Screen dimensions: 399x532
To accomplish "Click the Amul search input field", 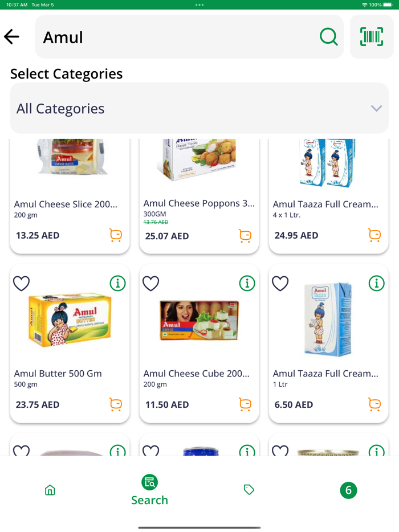I will click(171, 36).
